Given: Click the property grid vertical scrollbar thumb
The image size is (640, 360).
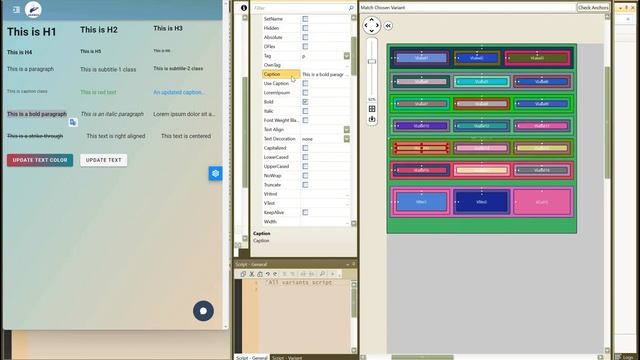Looking at the screenshot, I should [353, 56].
